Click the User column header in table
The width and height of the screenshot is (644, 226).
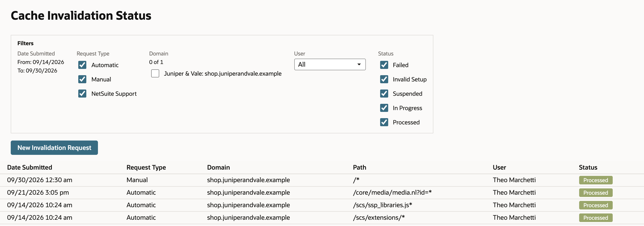pos(499,167)
